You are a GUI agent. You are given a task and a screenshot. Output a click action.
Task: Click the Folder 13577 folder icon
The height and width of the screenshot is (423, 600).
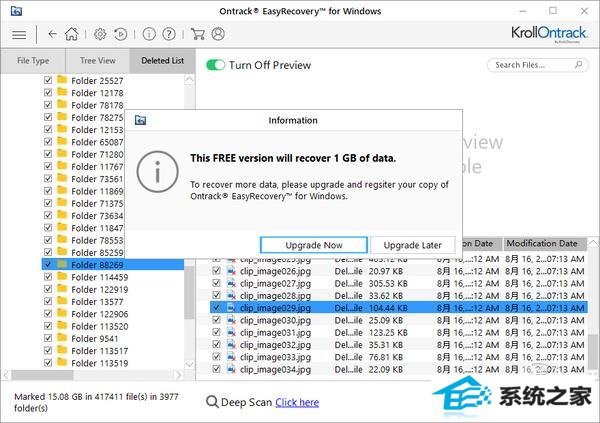(62, 301)
